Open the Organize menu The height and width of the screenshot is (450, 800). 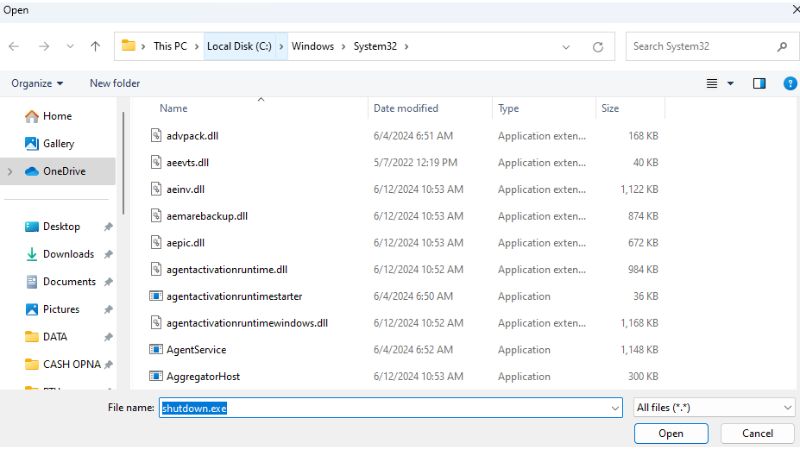click(x=37, y=83)
